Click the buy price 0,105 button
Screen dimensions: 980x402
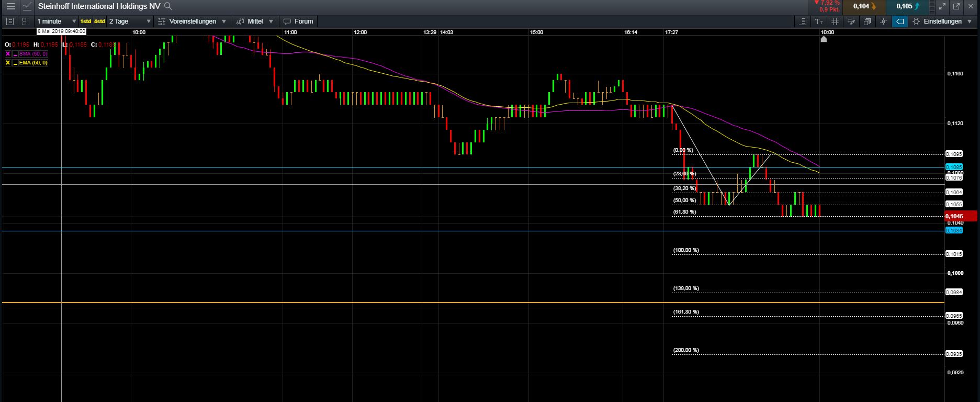[907, 6]
